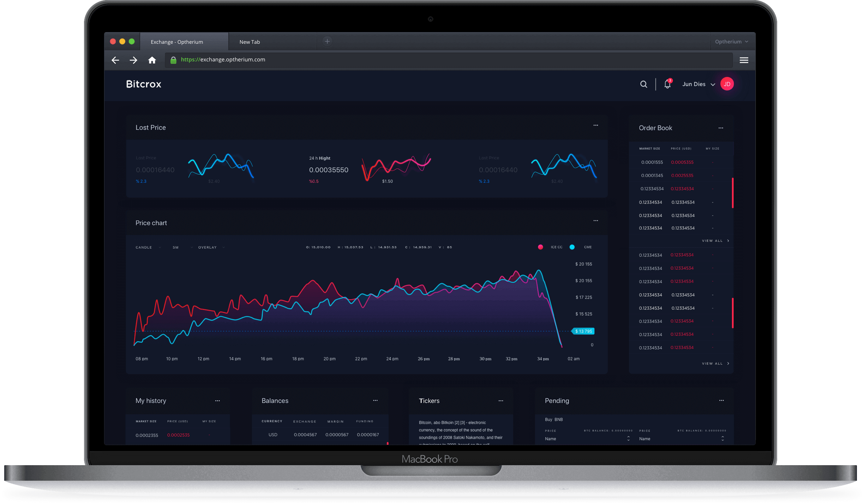Click the CURRENCY column header in Balances

tap(272, 421)
